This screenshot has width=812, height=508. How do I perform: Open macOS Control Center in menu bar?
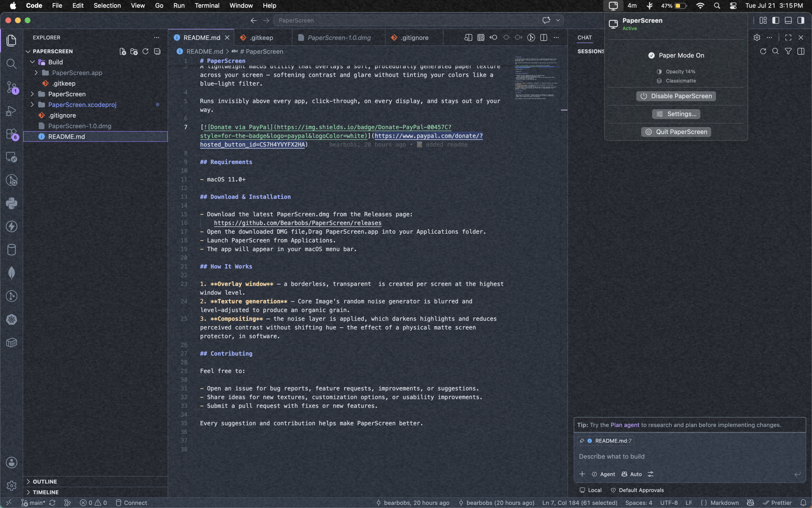pos(733,6)
